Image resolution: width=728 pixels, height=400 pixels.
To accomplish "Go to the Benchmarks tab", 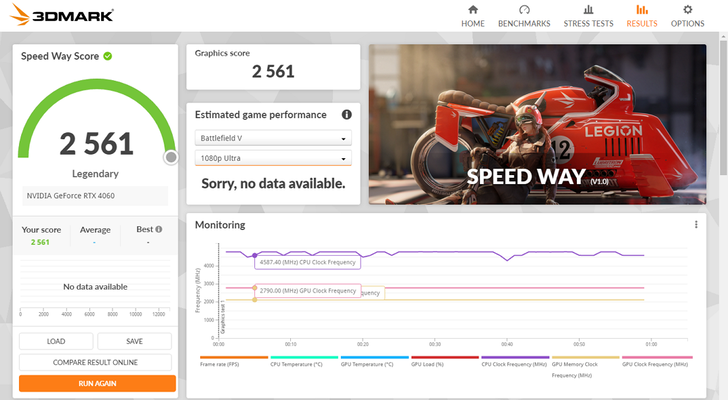I will [524, 16].
